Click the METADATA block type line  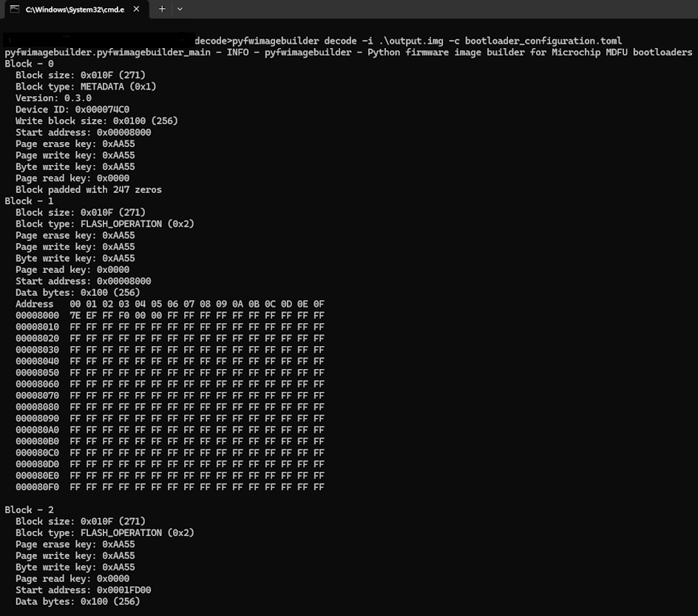pos(86,87)
